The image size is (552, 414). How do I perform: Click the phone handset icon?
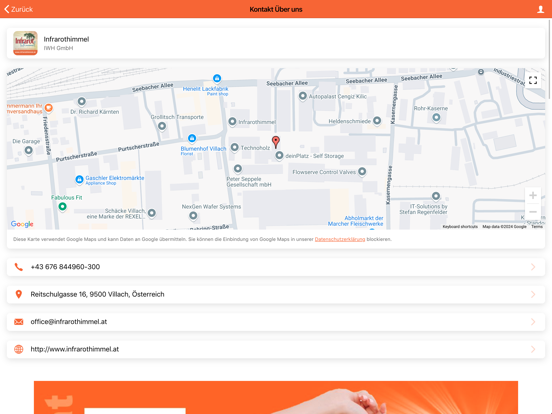(x=19, y=267)
